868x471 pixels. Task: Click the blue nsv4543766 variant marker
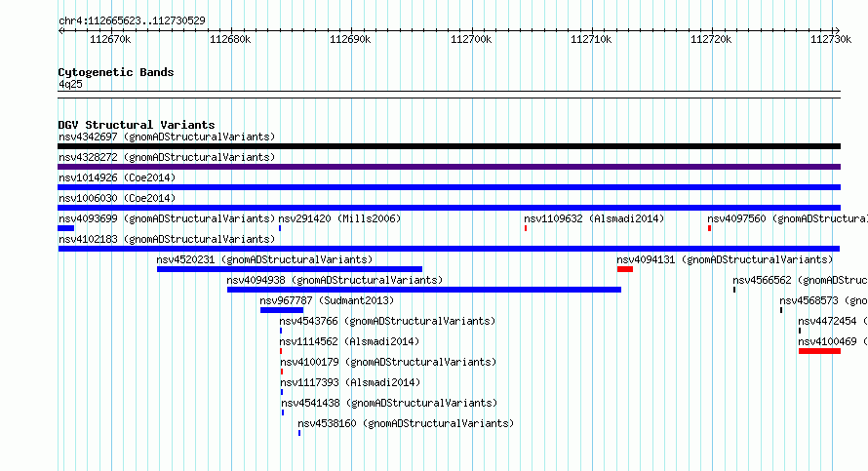click(281, 331)
